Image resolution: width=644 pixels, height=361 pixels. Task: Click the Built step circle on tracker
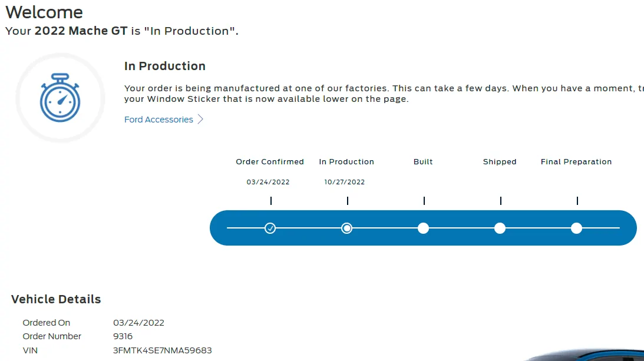[423, 228]
